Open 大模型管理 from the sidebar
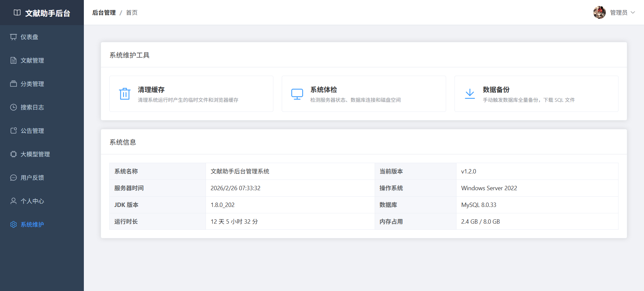The width and height of the screenshot is (644, 291). [42, 154]
